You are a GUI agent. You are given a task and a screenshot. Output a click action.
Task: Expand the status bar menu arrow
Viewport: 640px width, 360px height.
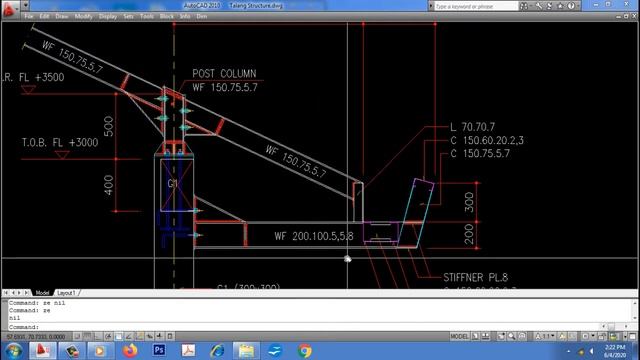pos(625,336)
